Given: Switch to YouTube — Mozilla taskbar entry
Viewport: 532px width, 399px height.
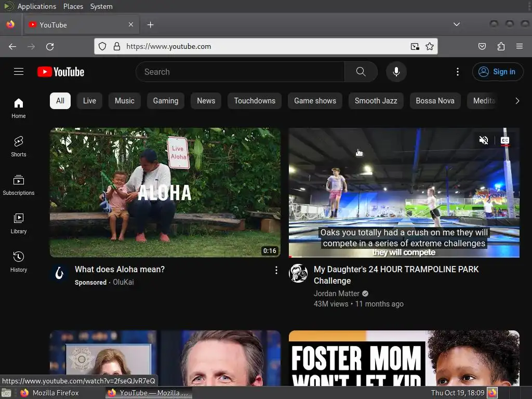Looking at the screenshot, I should pos(149,393).
